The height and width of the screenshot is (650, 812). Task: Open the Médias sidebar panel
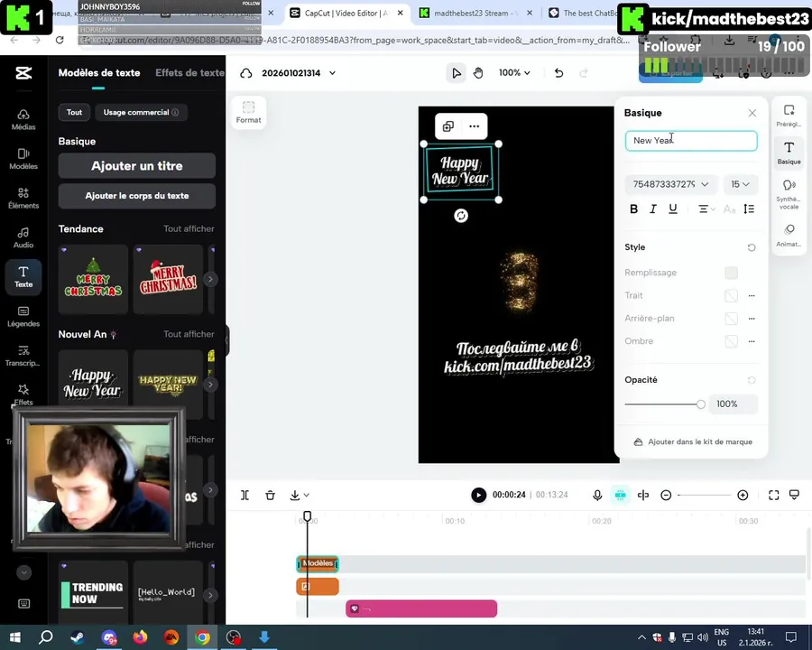point(23,120)
